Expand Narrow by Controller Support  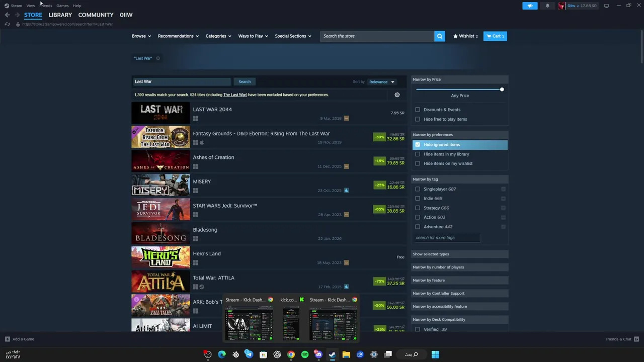[x=460, y=293]
